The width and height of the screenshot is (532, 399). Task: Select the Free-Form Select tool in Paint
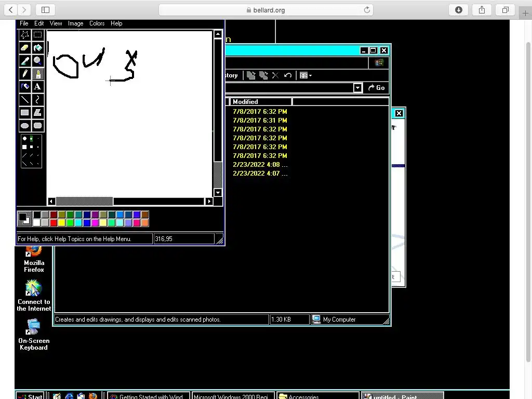tap(25, 35)
